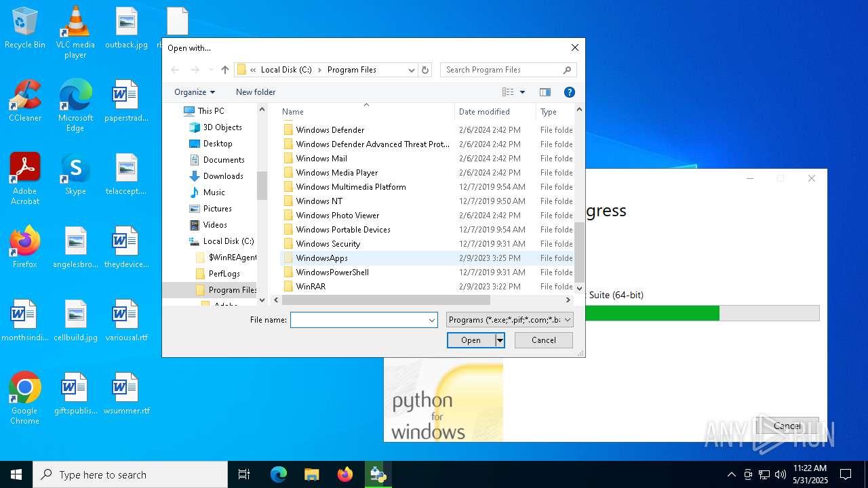Image resolution: width=868 pixels, height=488 pixels.
Task: Expand the view options dropdown arrow
Action: click(522, 92)
